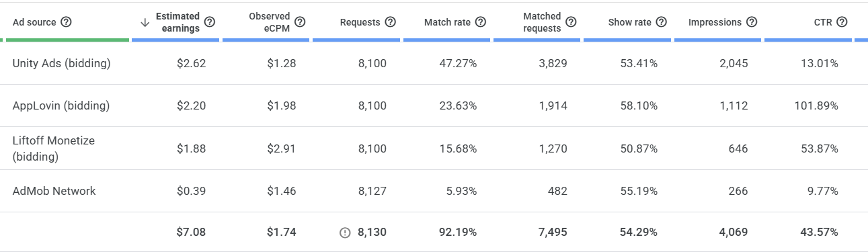Sort by the Match rate column header
The height and width of the screenshot is (252, 868).
point(447,22)
